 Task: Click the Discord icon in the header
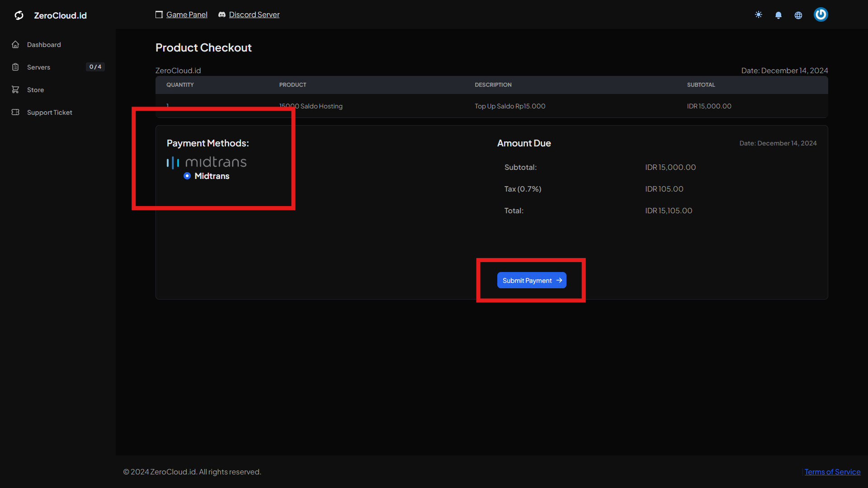(x=222, y=14)
